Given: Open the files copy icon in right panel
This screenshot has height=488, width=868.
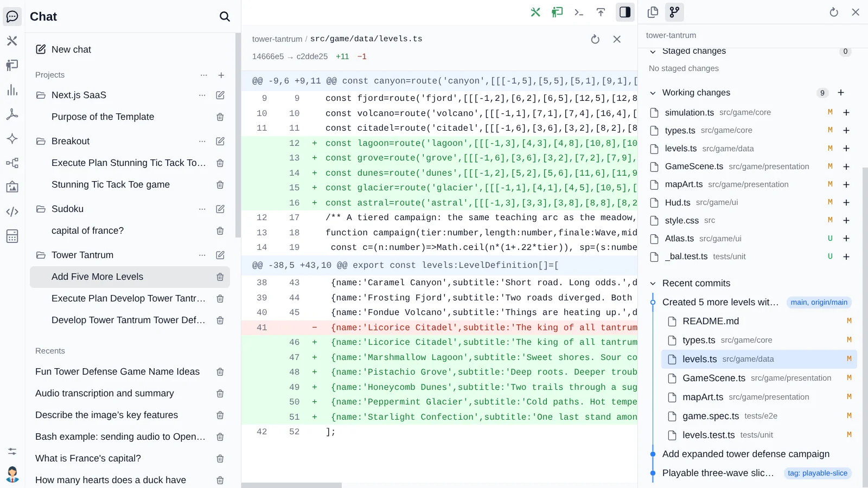Looking at the screenshot, I should point(653,12).
